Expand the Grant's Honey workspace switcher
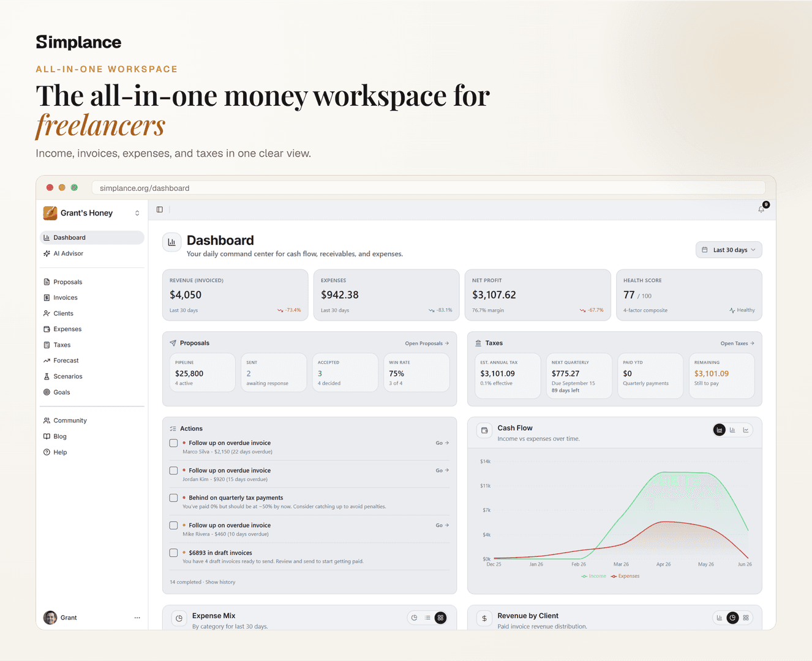This screenshot has width=812, height=661. 137,213
